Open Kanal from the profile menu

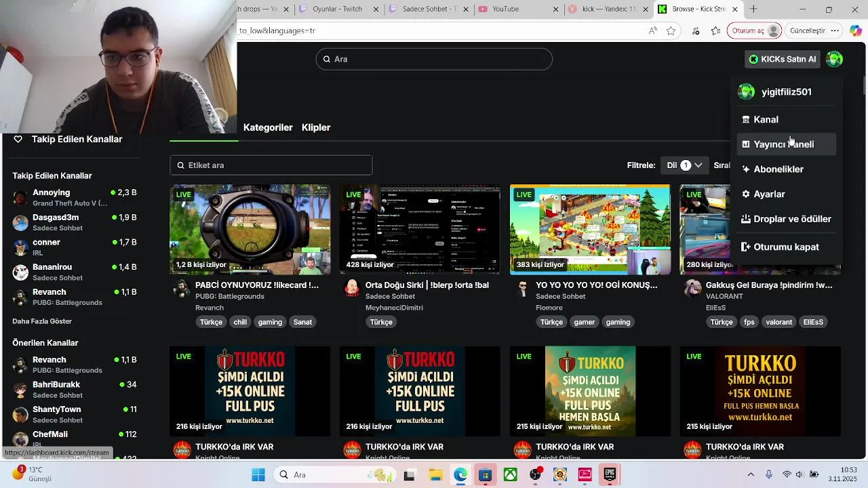coord(786,119)
